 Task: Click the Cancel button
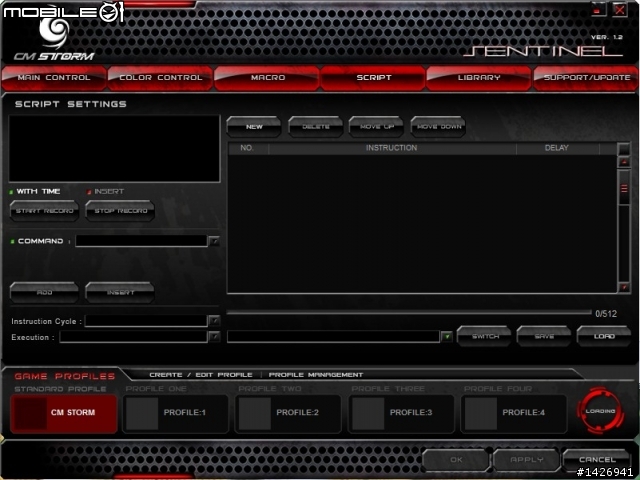tap(597, 460)
